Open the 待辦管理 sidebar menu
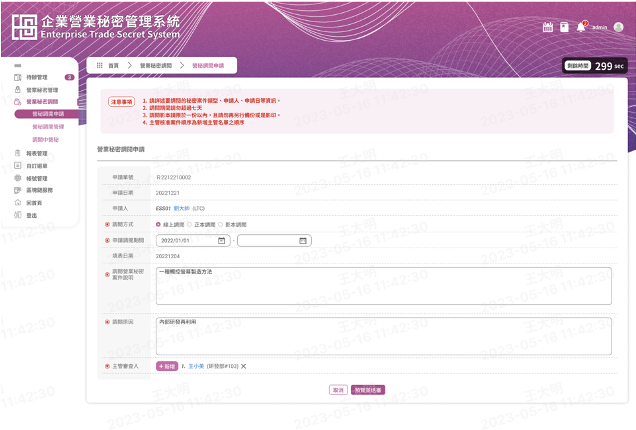636x430 pixels. coord(37,77)
